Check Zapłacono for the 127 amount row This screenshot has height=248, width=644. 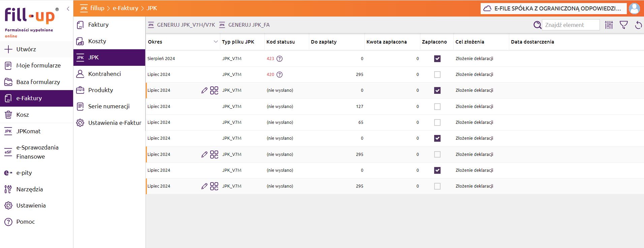437,107
